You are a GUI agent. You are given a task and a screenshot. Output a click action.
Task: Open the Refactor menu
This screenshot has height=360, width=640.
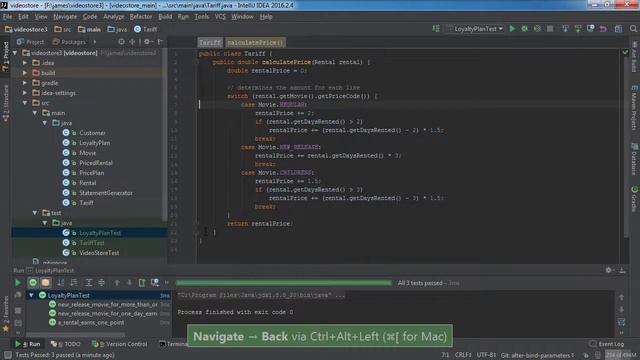(141, 16)
